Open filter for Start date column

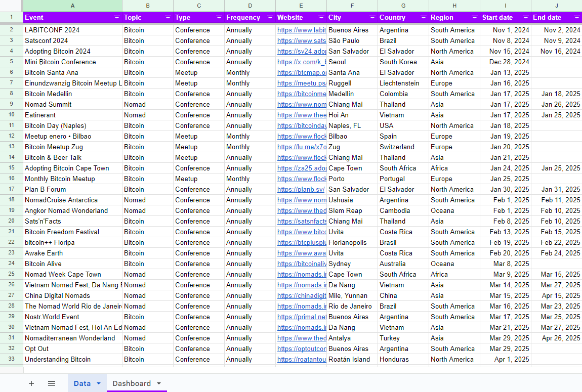[526, 17]
